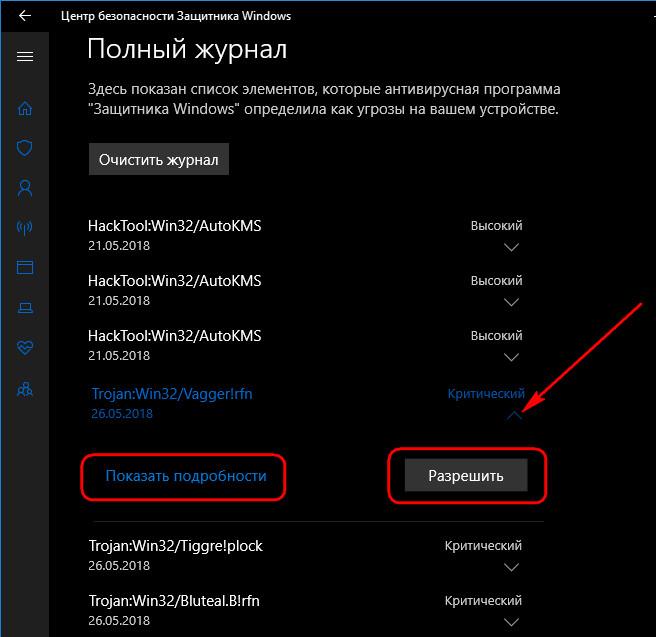
Task: Open the Home icon in sidebar
Action: point(25,108)
